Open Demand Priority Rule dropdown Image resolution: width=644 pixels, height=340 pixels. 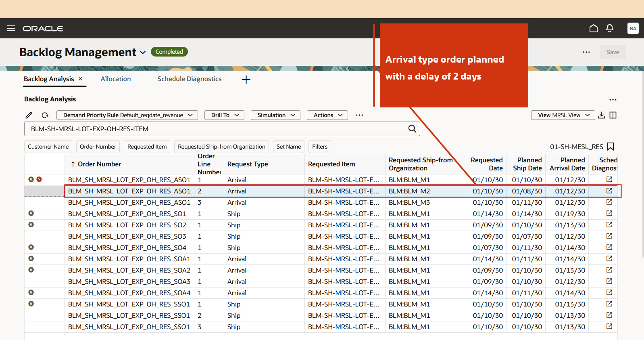point(127,115)
